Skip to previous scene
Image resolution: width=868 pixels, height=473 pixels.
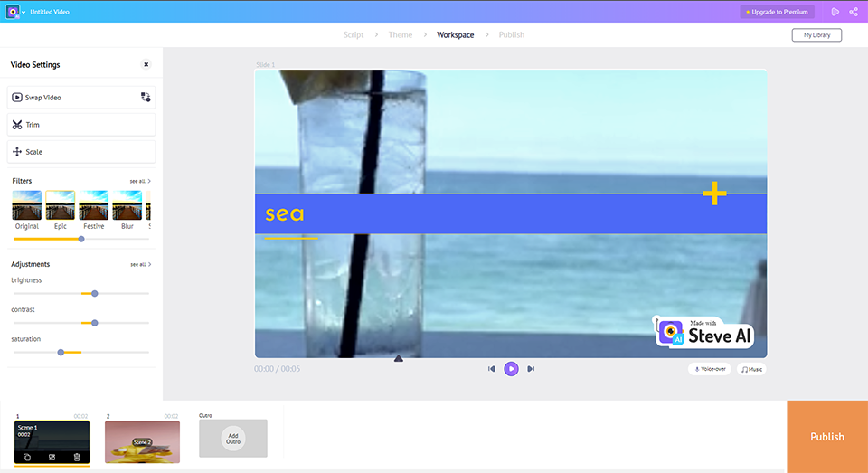(492, 369)
